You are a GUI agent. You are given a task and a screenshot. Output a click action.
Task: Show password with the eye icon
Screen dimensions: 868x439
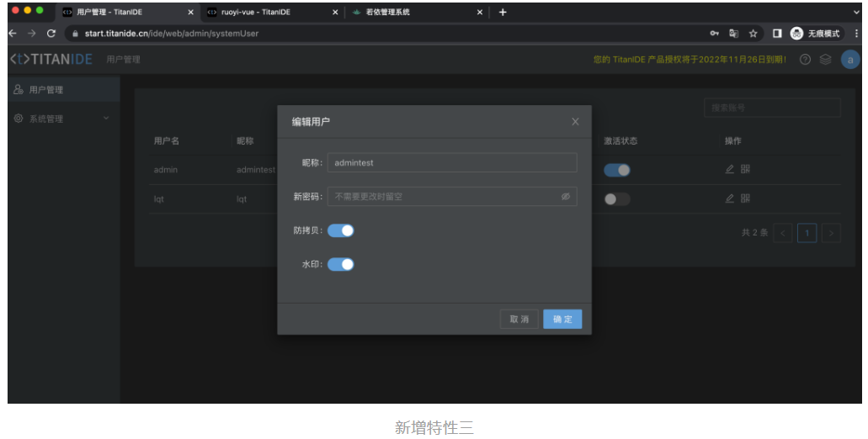(x=566, y=196)
